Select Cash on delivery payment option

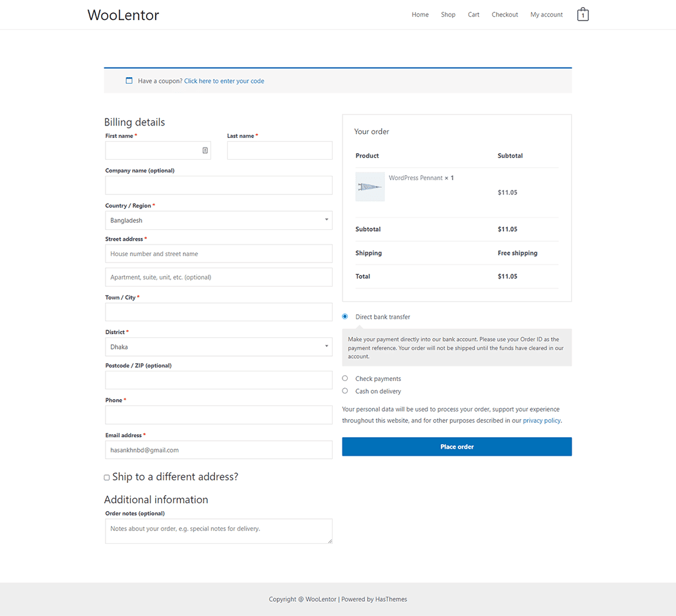pyautogui.click(x=344, y=391)
